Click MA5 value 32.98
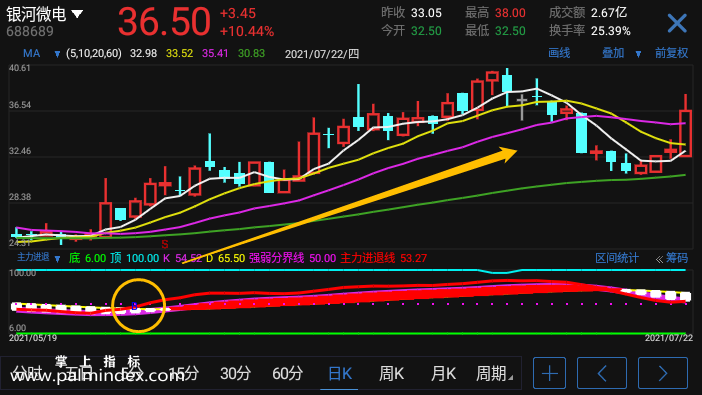 tap(143, 54)
